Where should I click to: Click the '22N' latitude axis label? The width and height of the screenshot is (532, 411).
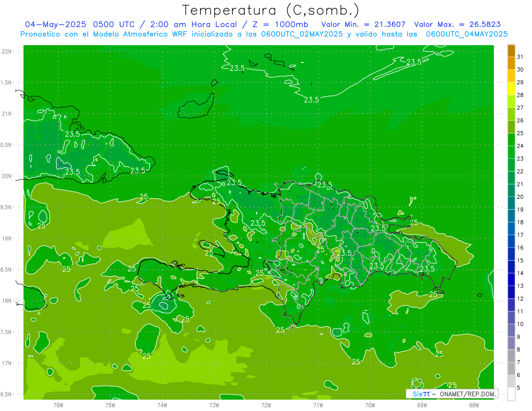point(7,51)
